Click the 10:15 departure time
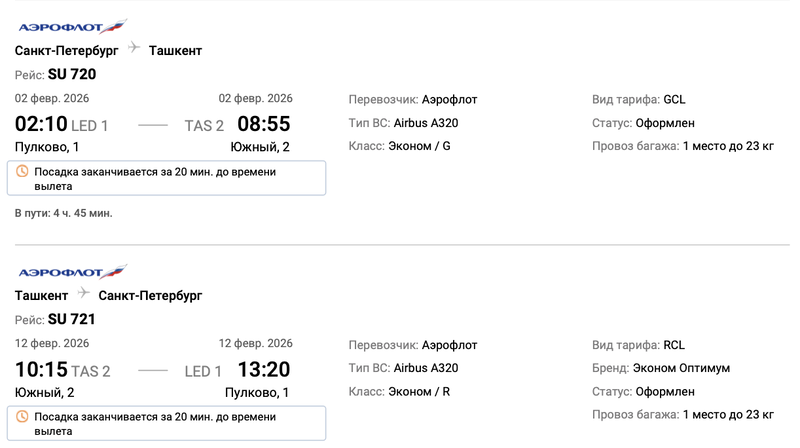The height and width of the screenshot is (448, 800). coord(41,370)
